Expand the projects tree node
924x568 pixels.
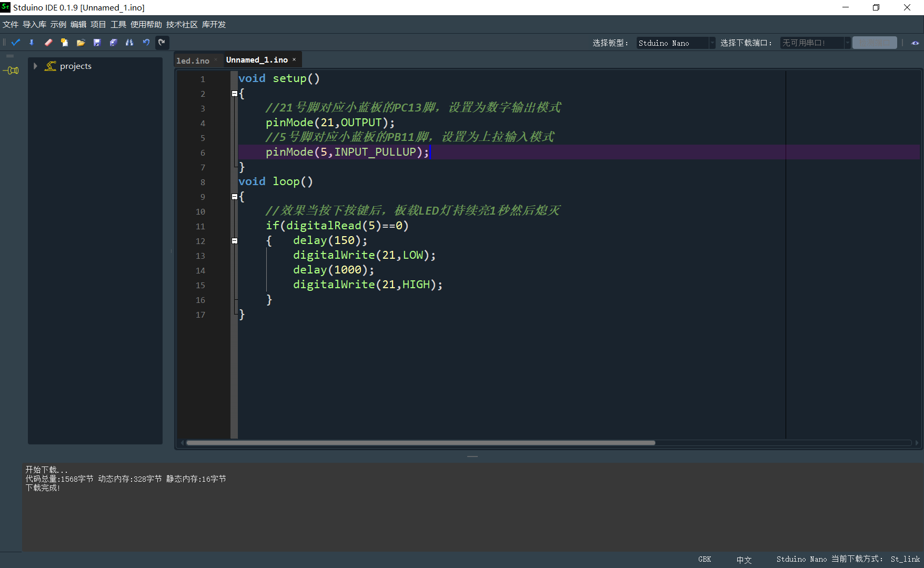click(x=35, y=66)
